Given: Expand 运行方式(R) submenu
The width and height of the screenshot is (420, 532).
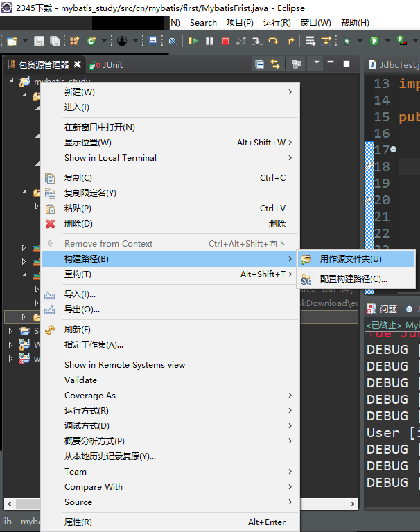Looking at the screenshot, I should (x=170, y=411).
